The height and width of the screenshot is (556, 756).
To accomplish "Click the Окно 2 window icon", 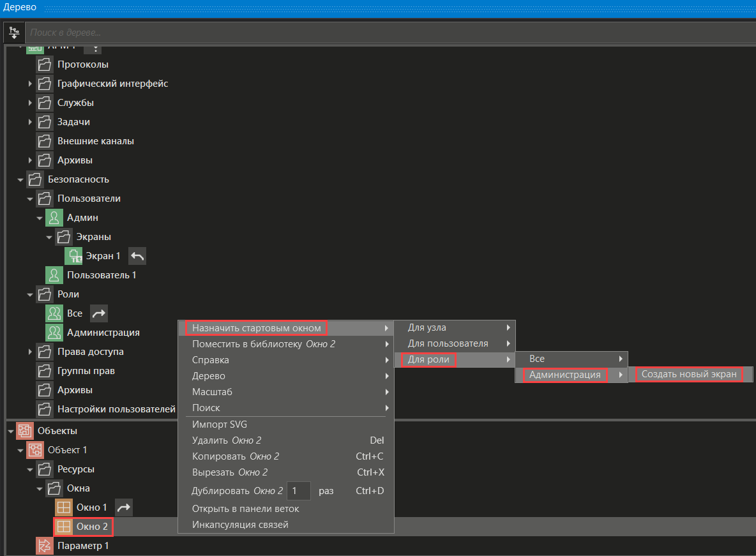I will coord(63,527).
